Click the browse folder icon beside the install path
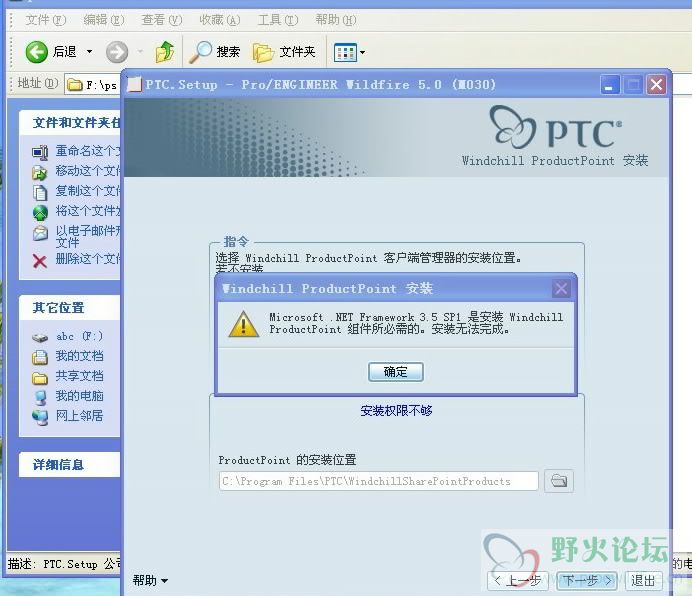The height and width of the screenshot is (596, 692). tap(559, 480)
